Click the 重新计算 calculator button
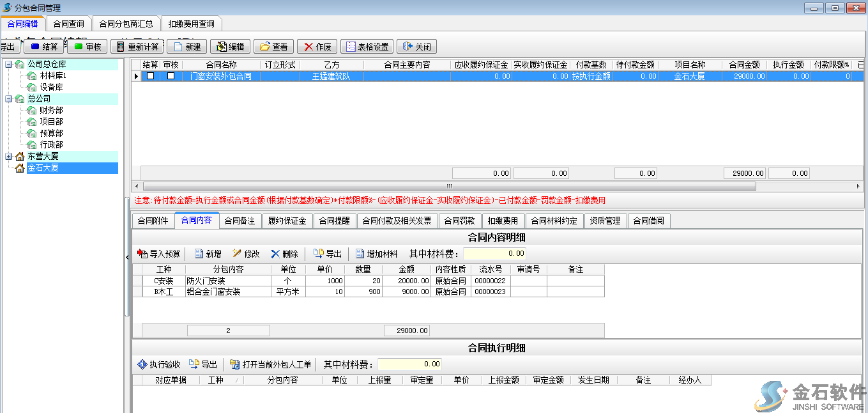Image resolution: width=868 pixels, height=413 pixels. point(137,47)
